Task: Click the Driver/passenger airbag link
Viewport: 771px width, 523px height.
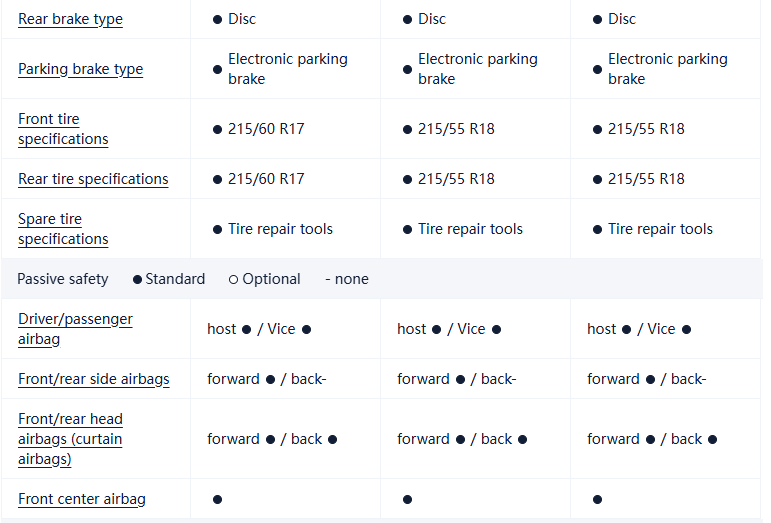Action: point(75,329)
